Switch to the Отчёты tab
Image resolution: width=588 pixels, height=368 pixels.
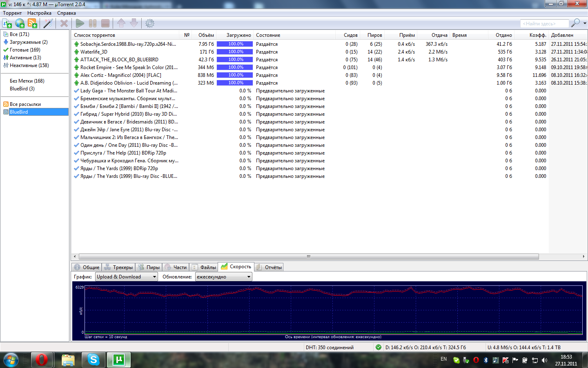[269, 267]
